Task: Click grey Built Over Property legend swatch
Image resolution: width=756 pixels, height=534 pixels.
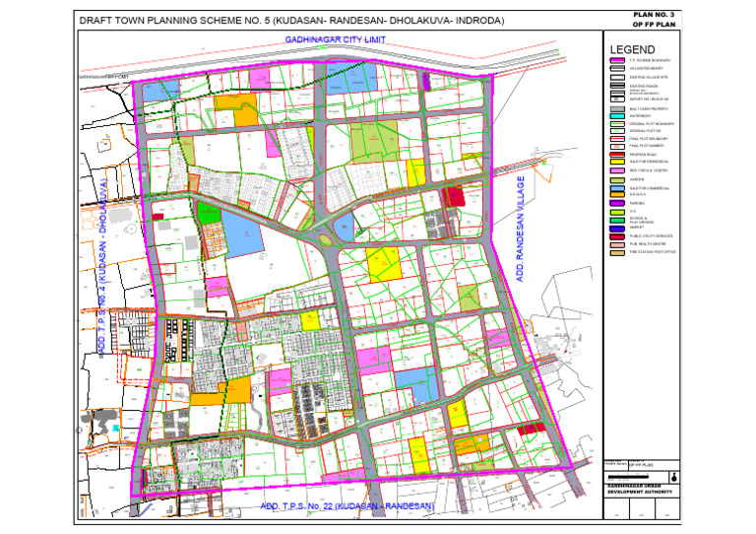Action: pos(617,109)
